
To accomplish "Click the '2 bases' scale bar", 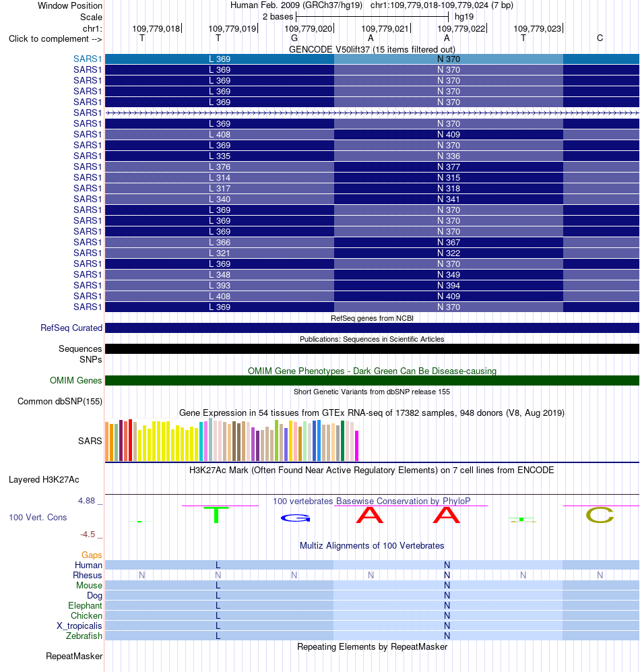I will [x=372, y=17].
